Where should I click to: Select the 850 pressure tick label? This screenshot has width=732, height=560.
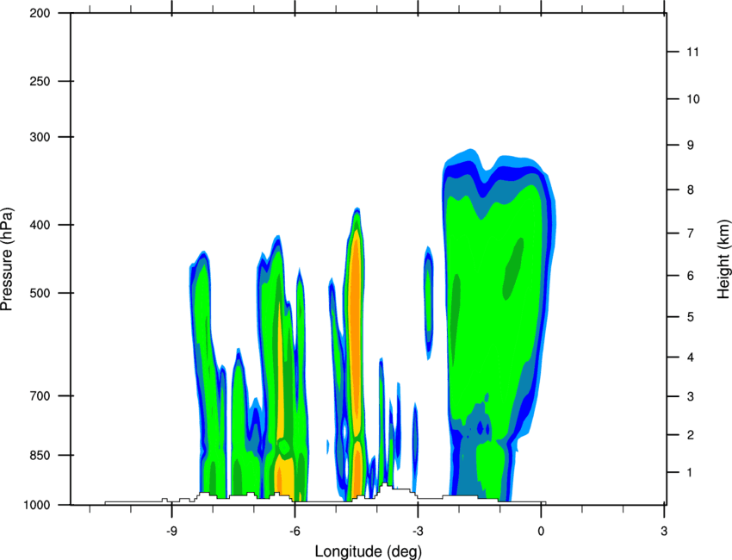(40, 455)
